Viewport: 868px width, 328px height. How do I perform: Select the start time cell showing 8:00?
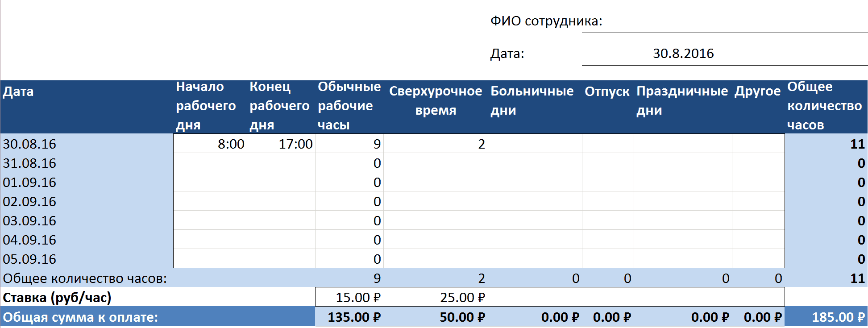(210, 144)
